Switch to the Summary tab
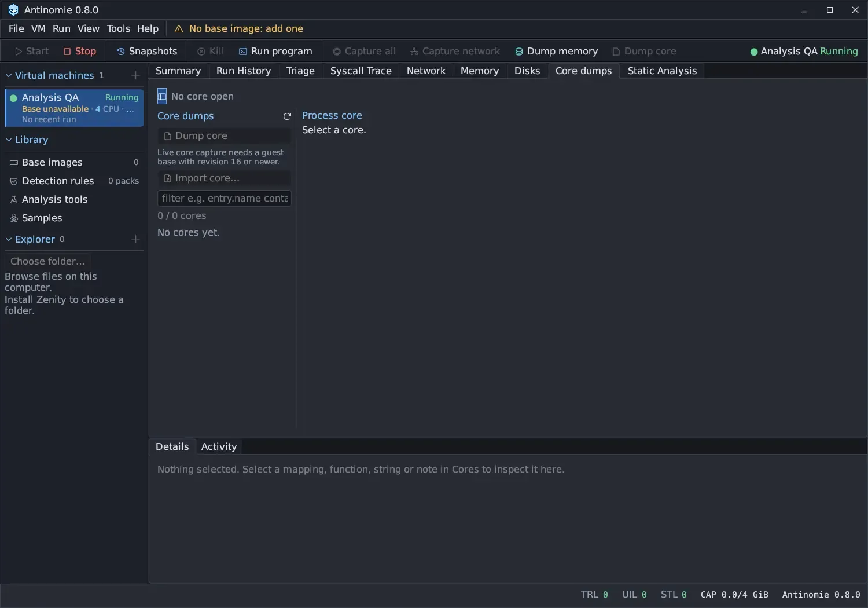 (178, 71)
